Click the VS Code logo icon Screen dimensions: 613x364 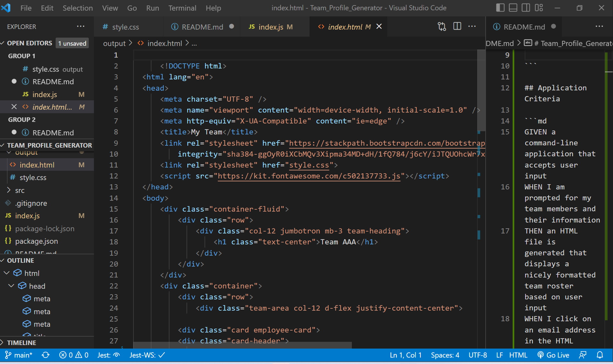(x=6, y=8)
